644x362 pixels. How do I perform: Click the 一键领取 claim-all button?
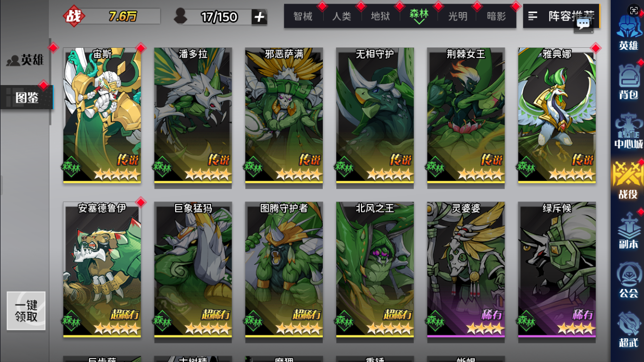[x=26, y=311]
